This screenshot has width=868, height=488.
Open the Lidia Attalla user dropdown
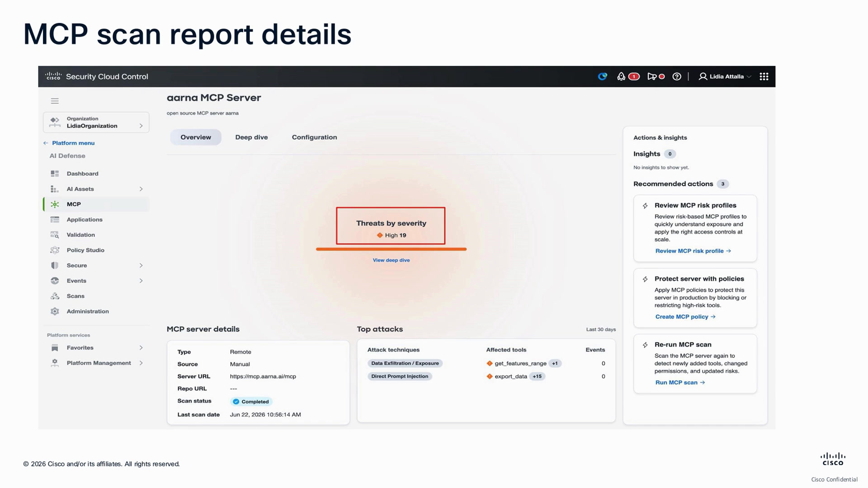[x=725, y=76]
